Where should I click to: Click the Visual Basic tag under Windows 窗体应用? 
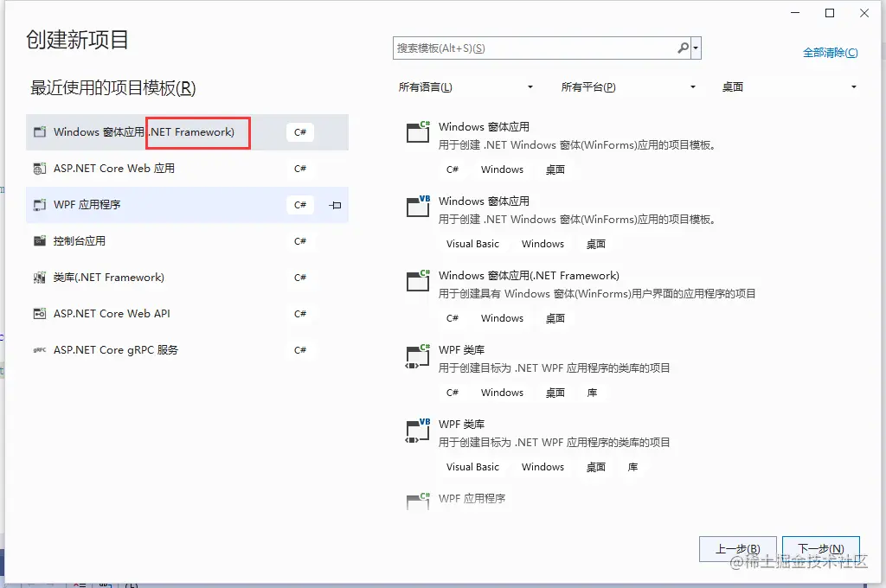click(472, 244)
